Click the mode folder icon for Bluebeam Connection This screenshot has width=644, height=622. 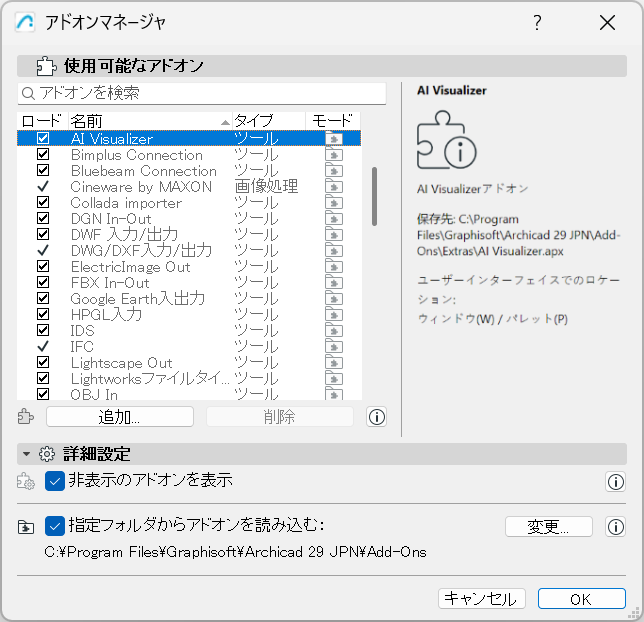click(x=334, y=171)
